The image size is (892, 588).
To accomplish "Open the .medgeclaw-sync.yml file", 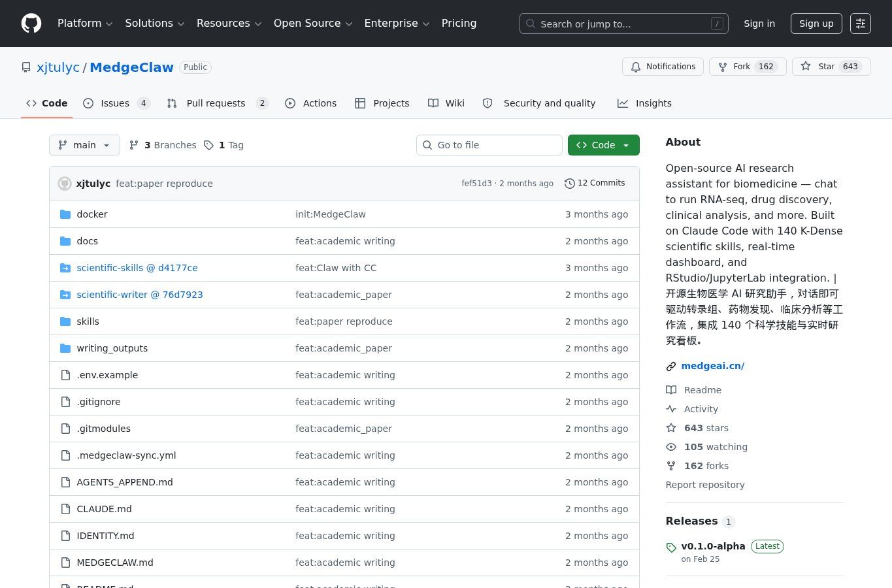I will pyautogui.click(x=126, y=455).
